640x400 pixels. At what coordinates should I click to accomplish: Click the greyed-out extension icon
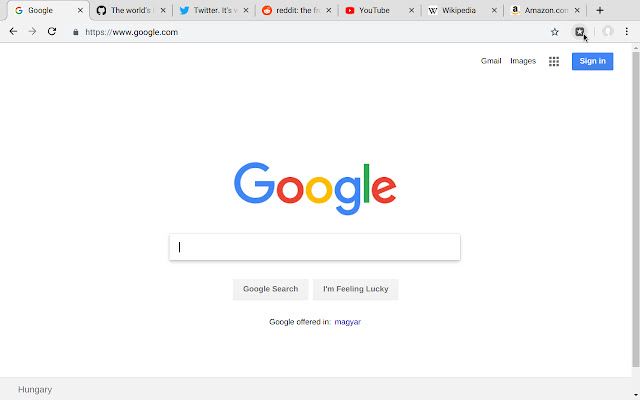(607, 31)
